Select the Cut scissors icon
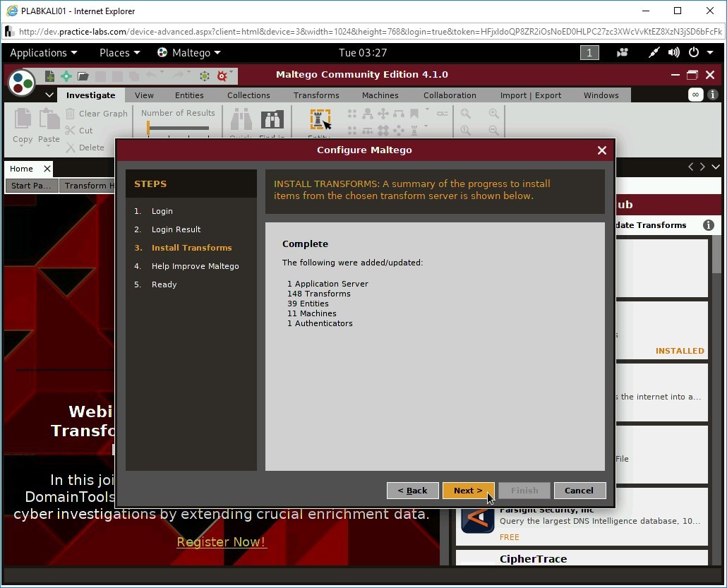Viewport: 727px width, 588px height. coord(71,131)
